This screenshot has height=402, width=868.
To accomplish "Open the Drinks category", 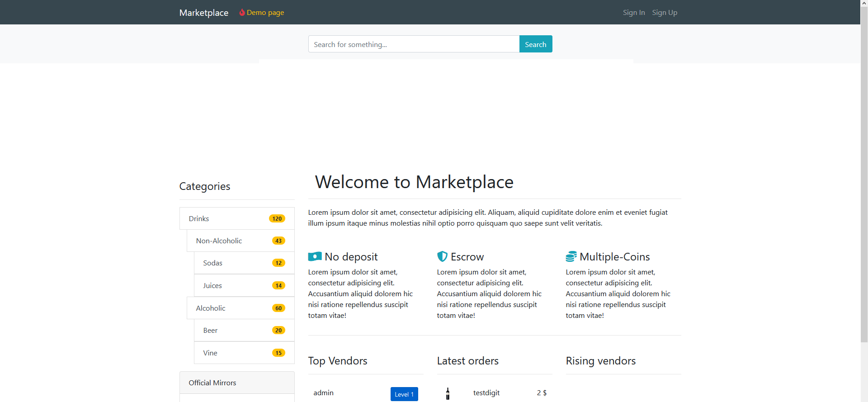I will click(x=199, y=219).
